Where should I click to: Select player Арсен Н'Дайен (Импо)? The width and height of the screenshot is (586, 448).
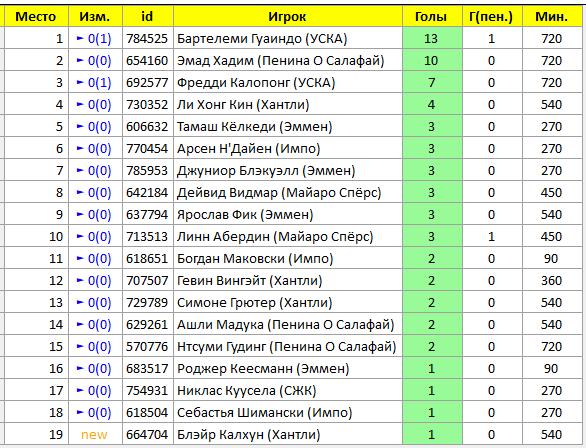click(x=249, y=149)
